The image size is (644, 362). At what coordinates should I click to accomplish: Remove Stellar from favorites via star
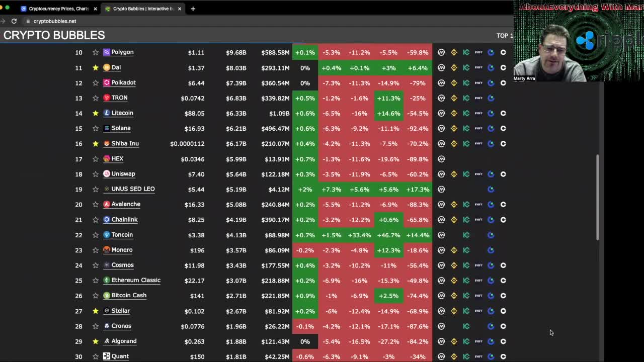[96, 311]
